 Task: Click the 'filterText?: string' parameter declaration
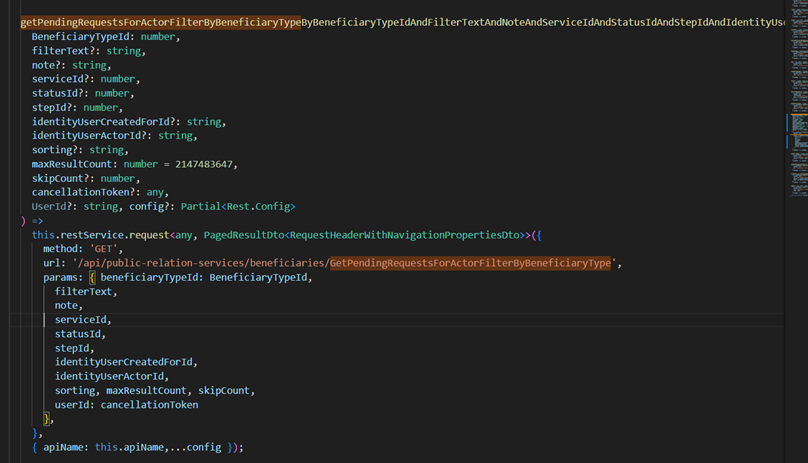[87, 50]
